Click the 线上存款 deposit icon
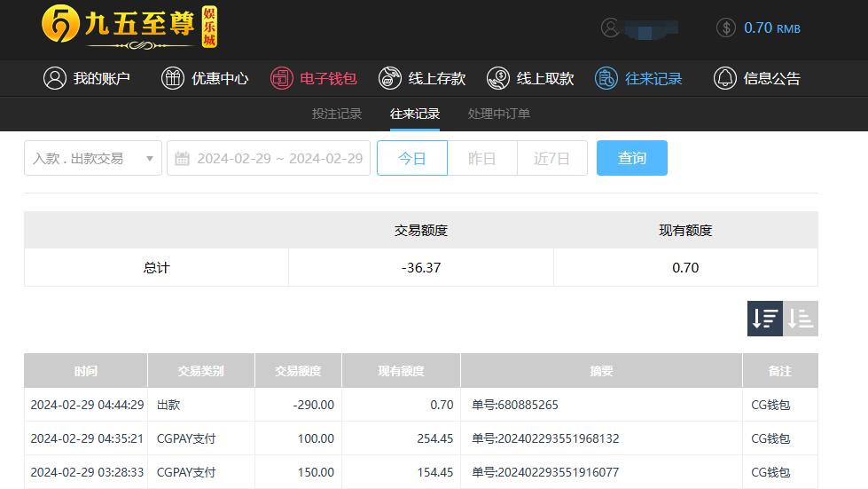The height and width of the screenshot is (489, 868). coord(389,78)
